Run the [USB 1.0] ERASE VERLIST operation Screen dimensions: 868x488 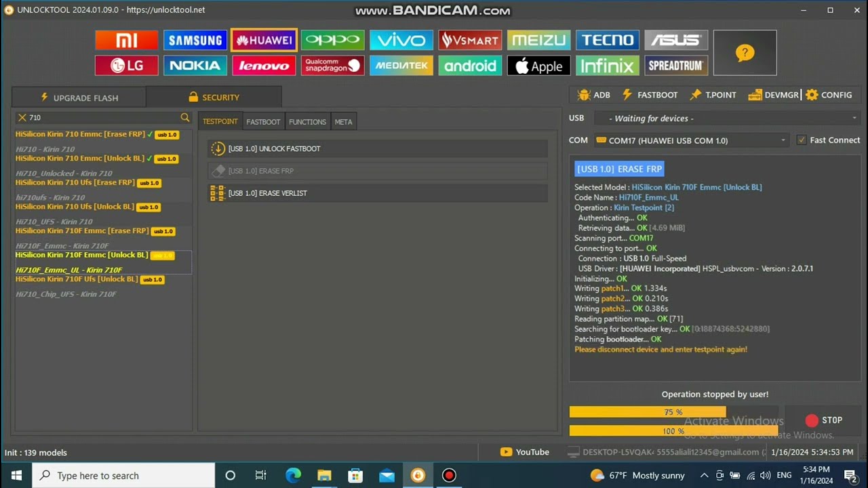coord(378,193)
